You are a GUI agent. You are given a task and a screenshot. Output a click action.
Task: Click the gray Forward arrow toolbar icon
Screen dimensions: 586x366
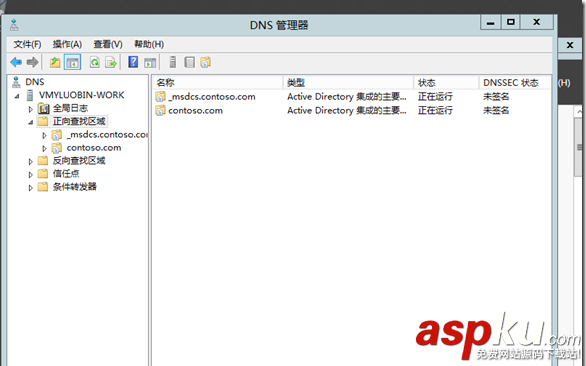pos(33,62)
